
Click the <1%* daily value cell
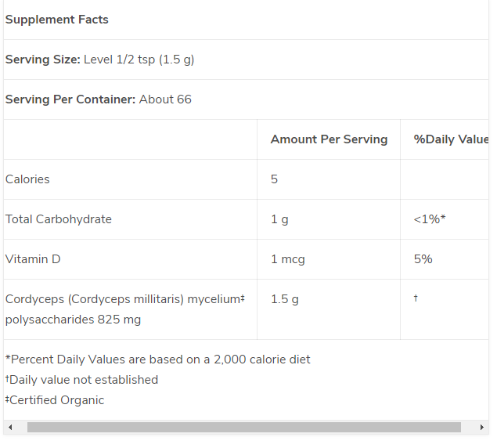click(430, 219)
